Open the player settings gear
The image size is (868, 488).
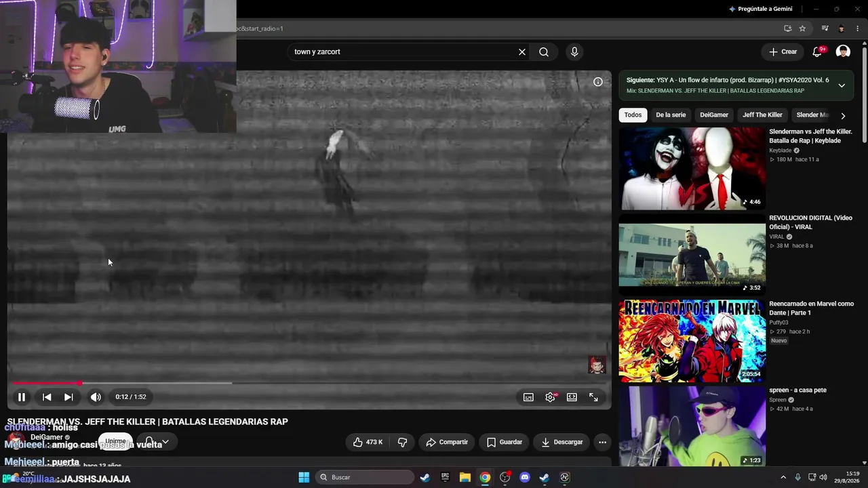tap(550, 397)
